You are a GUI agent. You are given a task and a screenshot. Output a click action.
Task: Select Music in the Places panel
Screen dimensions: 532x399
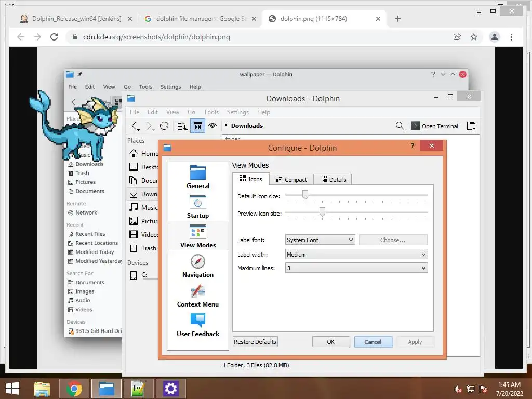pyautogui.click(x=144, y=208)
